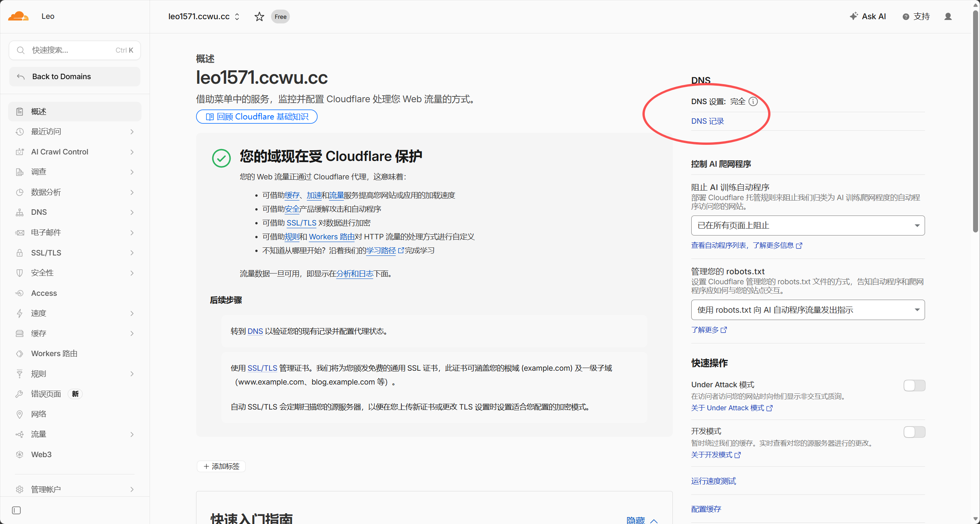
Task: Click the DNS settings info icon
Action: click(753, 101)
